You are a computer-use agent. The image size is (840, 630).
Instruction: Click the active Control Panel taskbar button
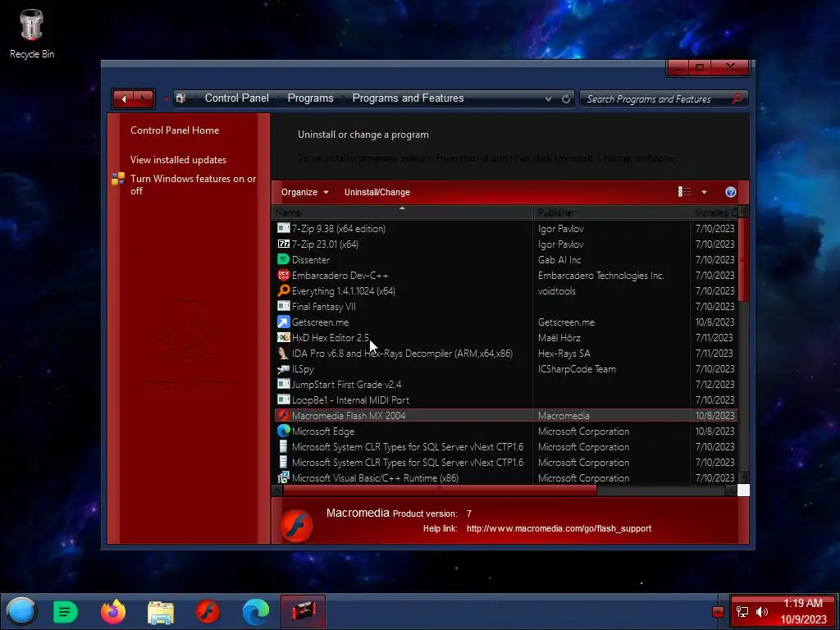[x=304, y=611]
